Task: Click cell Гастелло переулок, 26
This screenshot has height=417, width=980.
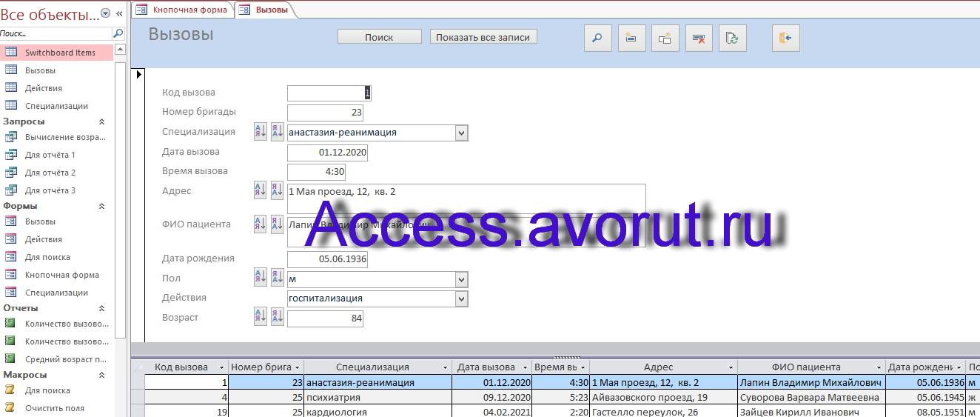Action: tap(663, 412)
